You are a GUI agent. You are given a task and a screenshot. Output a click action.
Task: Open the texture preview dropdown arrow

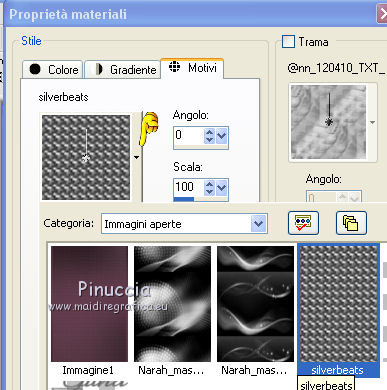tap(372, 122)
